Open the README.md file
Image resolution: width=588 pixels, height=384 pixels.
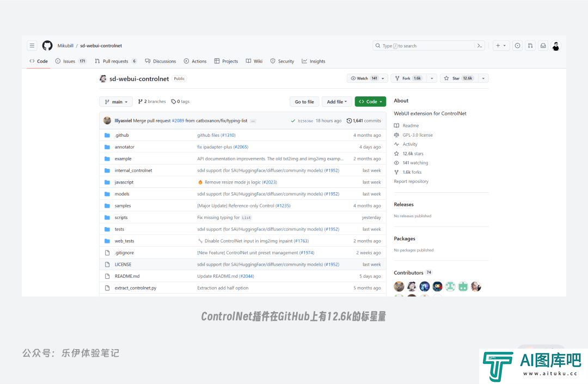pos(127,276)
